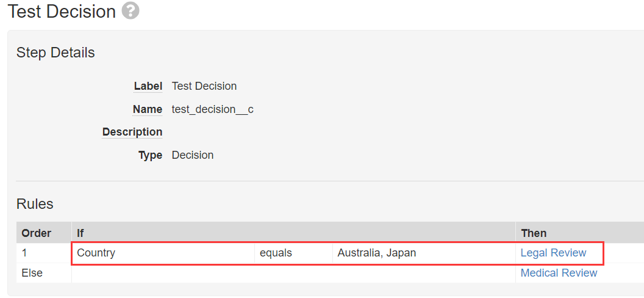Screen dimensions: 644x298
Task: Click the Description field label
Action: [x=132, y=132]
